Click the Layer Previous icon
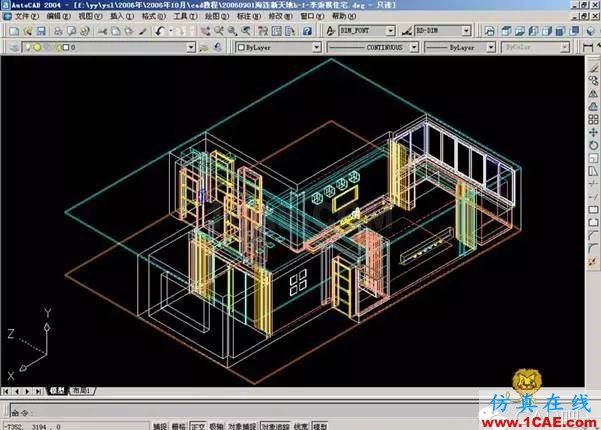This screenshot has height=430, width=601. (x=218, y=48)
